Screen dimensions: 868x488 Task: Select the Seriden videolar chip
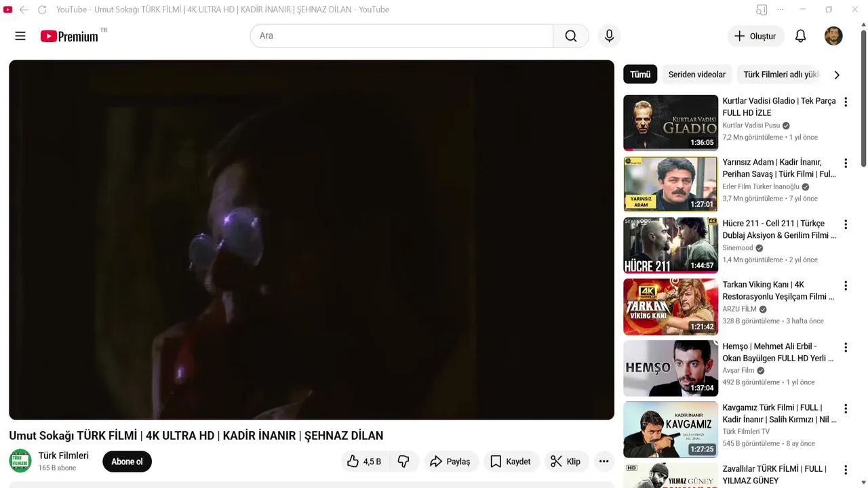point(696,75)
